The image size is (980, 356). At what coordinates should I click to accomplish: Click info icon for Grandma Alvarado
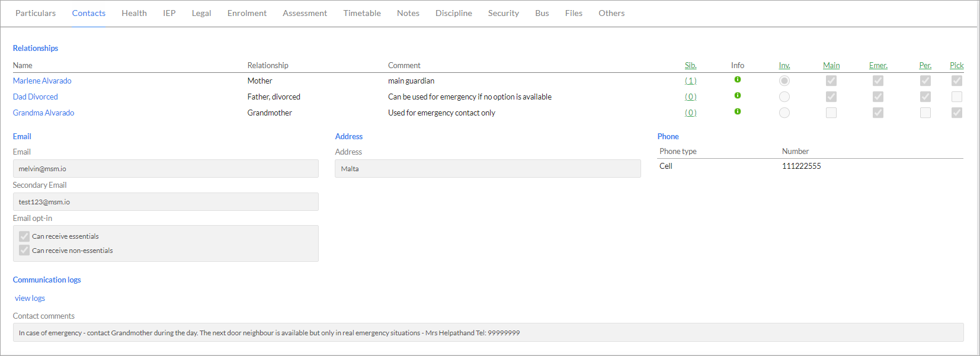[738, 111]
